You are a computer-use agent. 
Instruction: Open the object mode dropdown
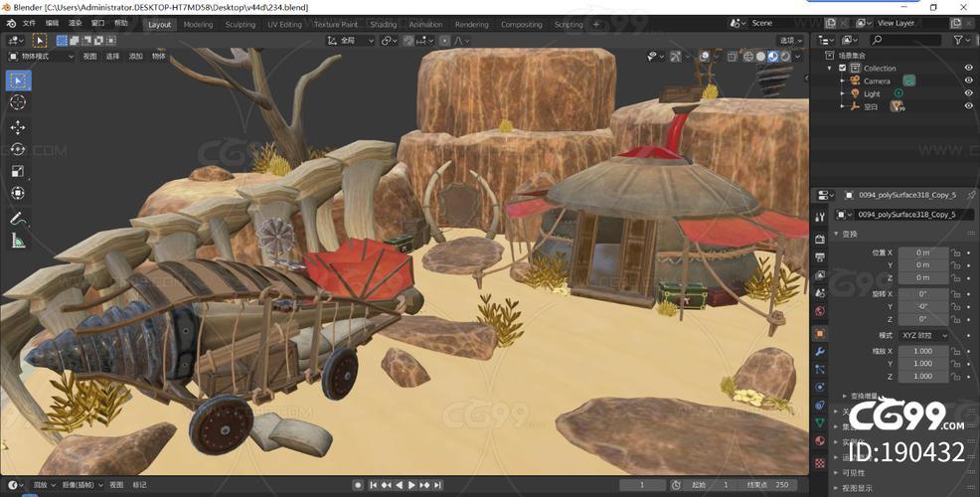tap(41, 57)
